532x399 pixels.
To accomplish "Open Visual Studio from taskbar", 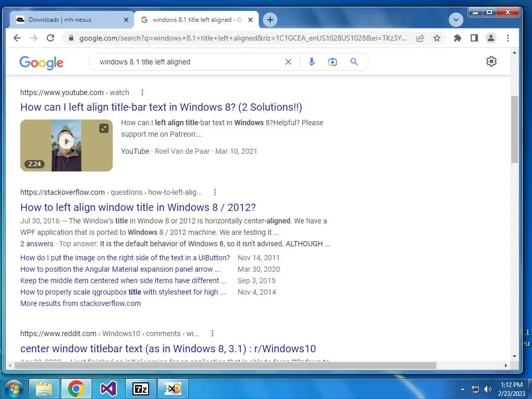I will [x=108, y=389].
